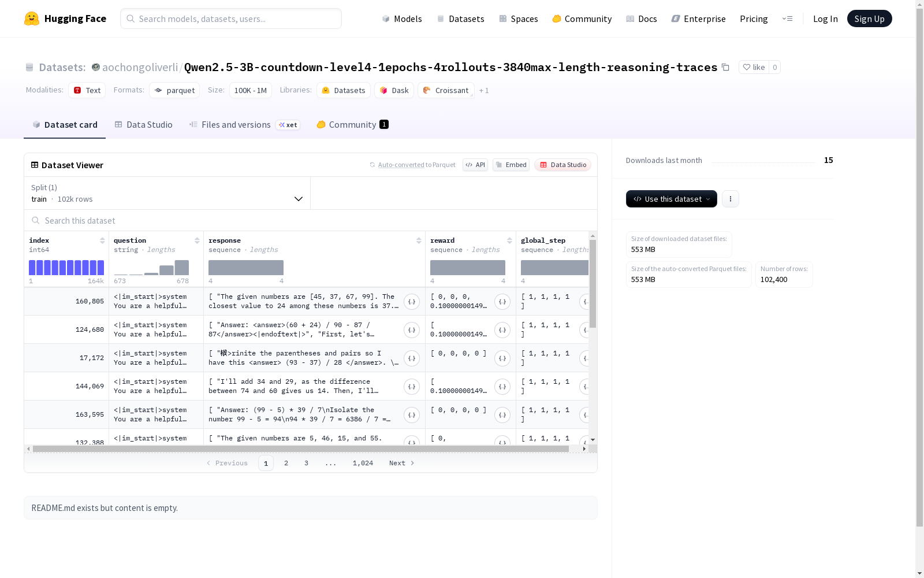Open the Split train dropdown
924x578 pixels.
(x=167, y=193)
